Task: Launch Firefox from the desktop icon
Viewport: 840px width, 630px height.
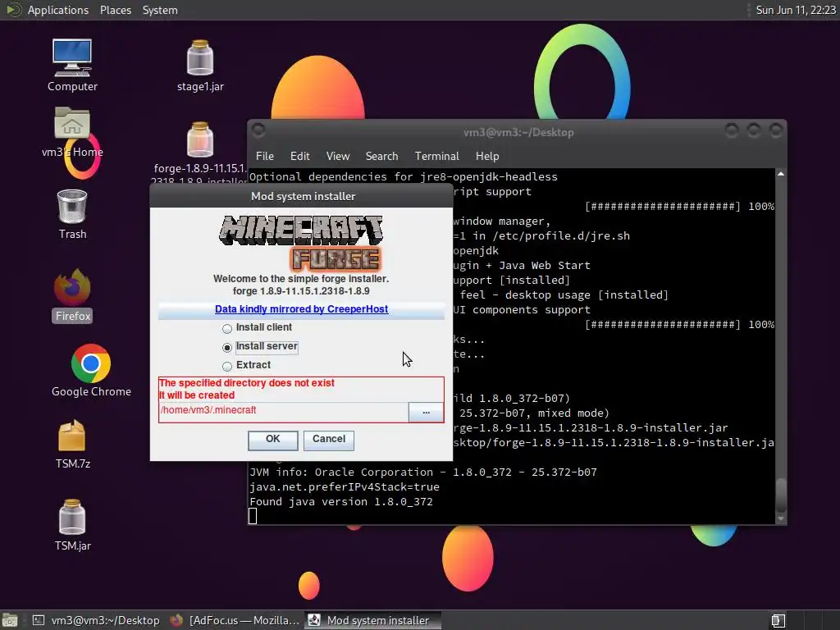Action: pyautogui.click(x=73, y=295)
